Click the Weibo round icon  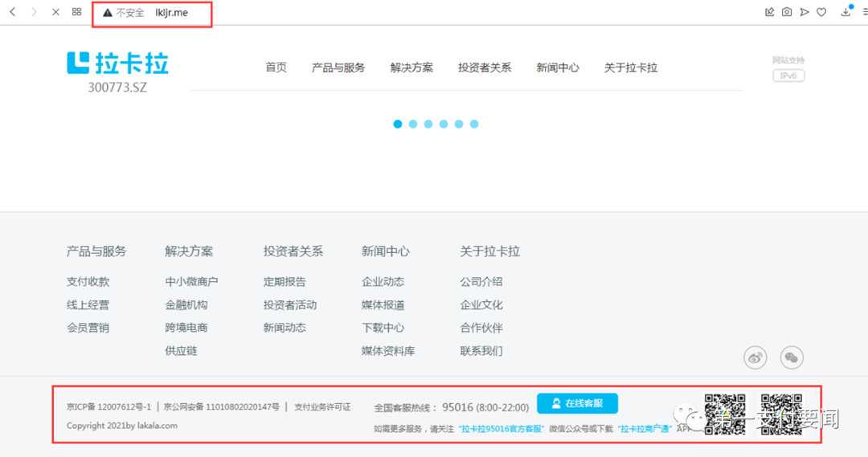click(x=755, y=357)
